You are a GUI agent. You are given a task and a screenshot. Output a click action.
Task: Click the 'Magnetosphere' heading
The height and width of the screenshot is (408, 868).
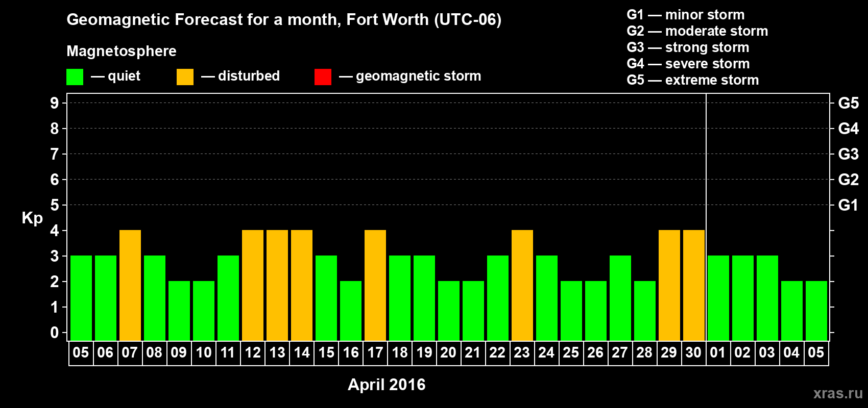pyautogui.click(x=122, y=51)
